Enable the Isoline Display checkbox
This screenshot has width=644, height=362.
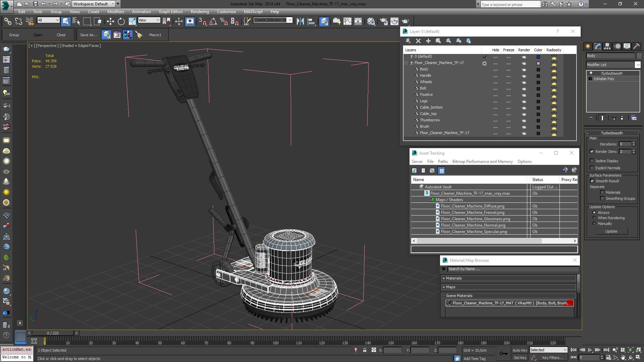coord(592,161)
